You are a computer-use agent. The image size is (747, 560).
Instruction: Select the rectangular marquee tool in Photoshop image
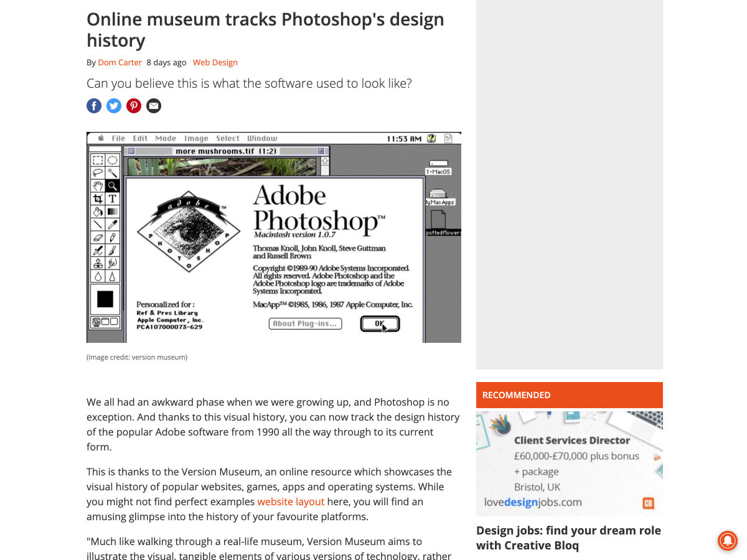pyautogui.click(x=98, y=160)
